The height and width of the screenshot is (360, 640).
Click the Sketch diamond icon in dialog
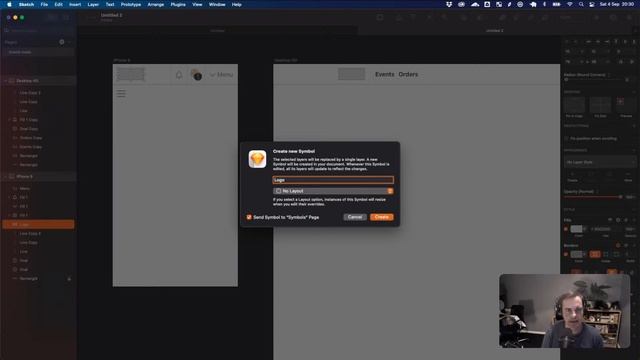tap(258, 159)
